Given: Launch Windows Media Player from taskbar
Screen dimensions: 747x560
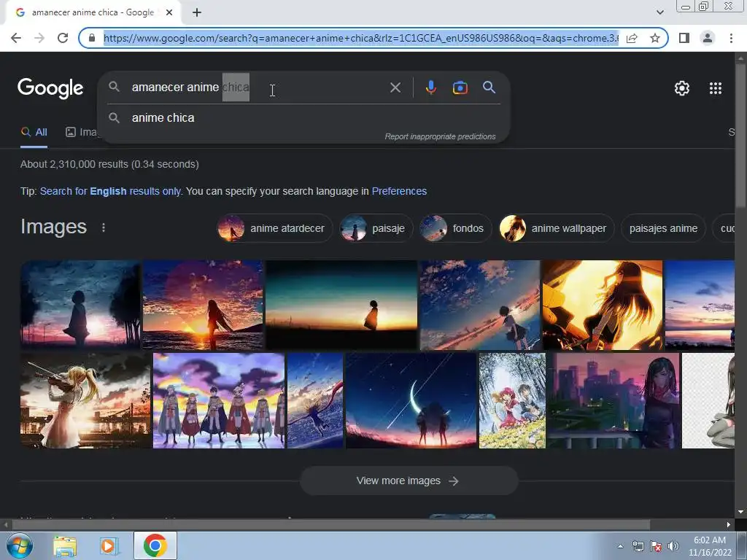Looking at the screenshot, I should point(109,545).
